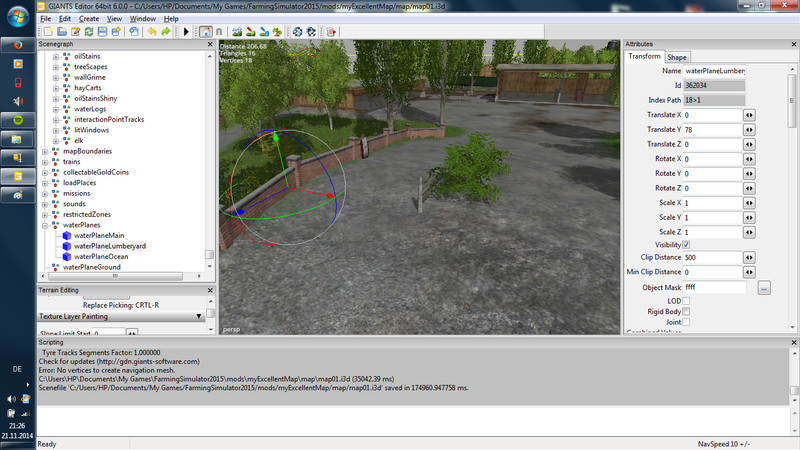Click the Open file folder toolbar icon
The image size is (800, 450).
(x=62, y=32)
